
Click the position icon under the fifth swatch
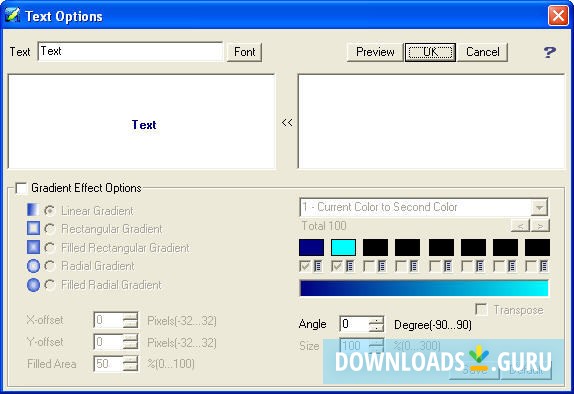448,266
